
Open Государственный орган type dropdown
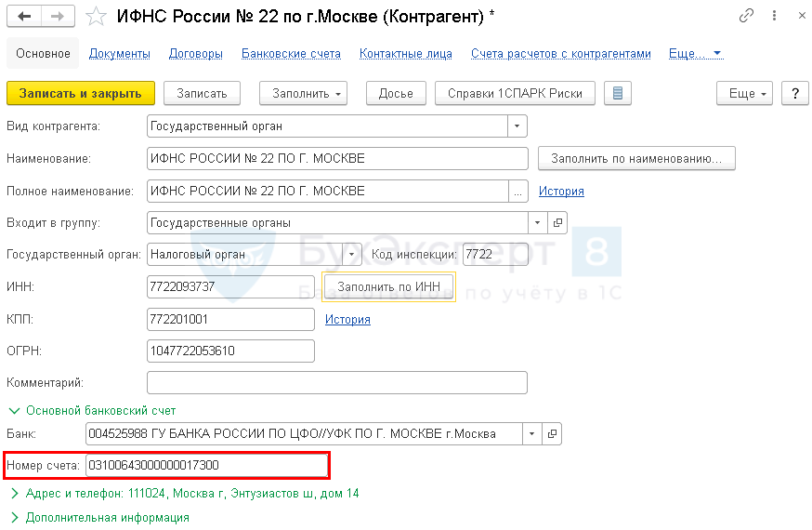351,254
